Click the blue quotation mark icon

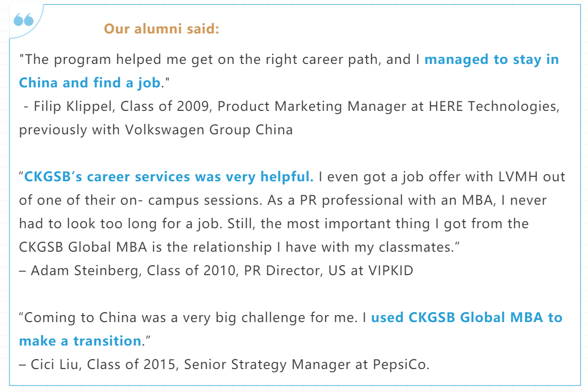(23, 20)
